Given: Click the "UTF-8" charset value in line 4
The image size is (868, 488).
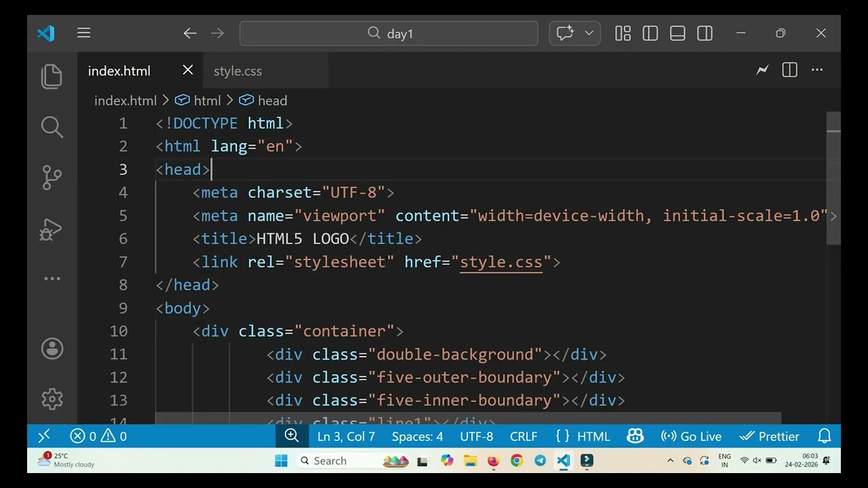Looking at the screenshot, I should tap(353, 192).
